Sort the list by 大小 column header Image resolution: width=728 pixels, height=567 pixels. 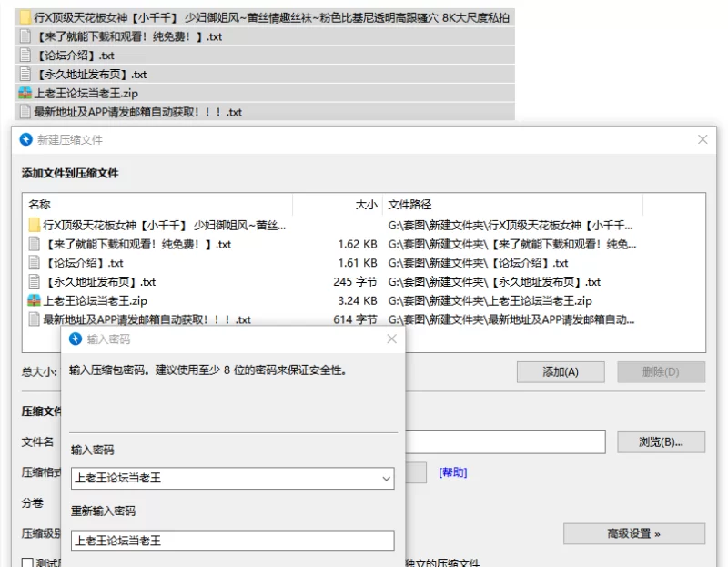pyautogui.click(x=367, y=205)
